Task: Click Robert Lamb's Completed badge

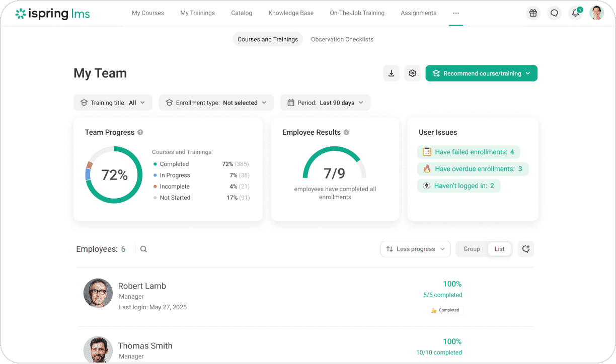Action: coord(445,310)
